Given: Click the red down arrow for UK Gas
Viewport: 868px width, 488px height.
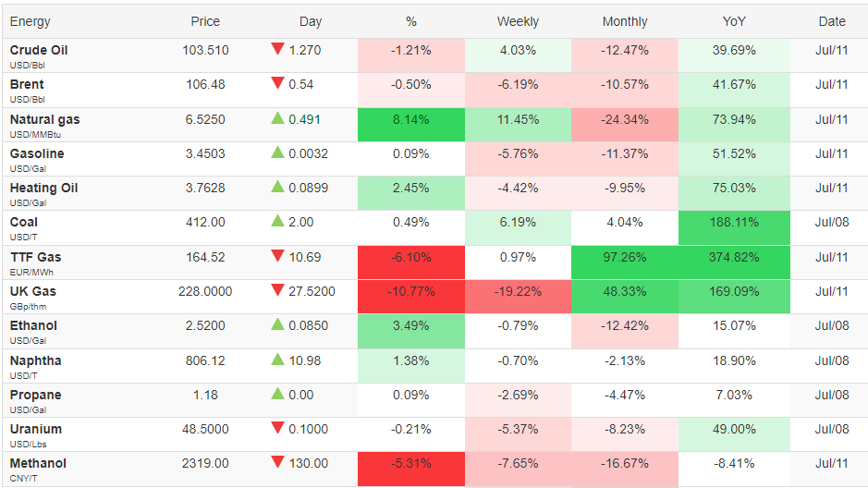Looking at the screenshot, I should click(x=277, y=289).
